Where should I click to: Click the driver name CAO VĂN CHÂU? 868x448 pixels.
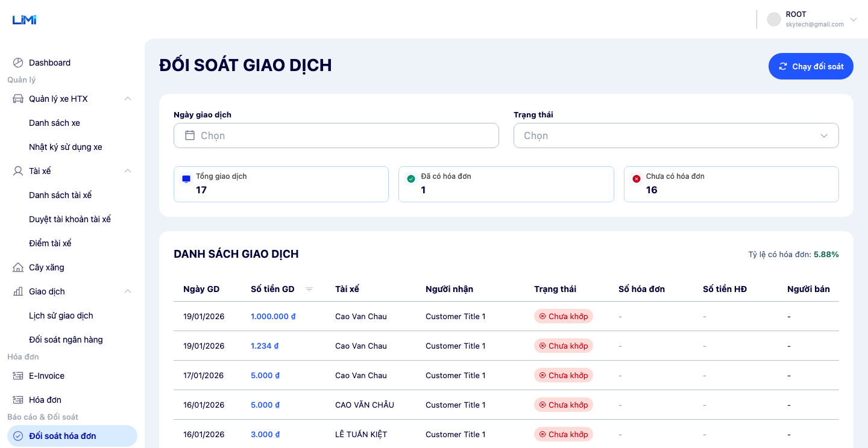365,405
